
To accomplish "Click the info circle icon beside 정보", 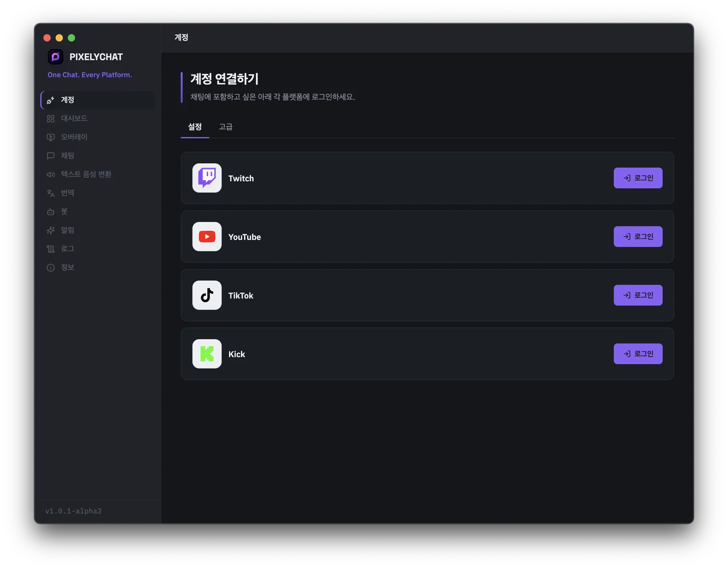I will tap(51, 268).
